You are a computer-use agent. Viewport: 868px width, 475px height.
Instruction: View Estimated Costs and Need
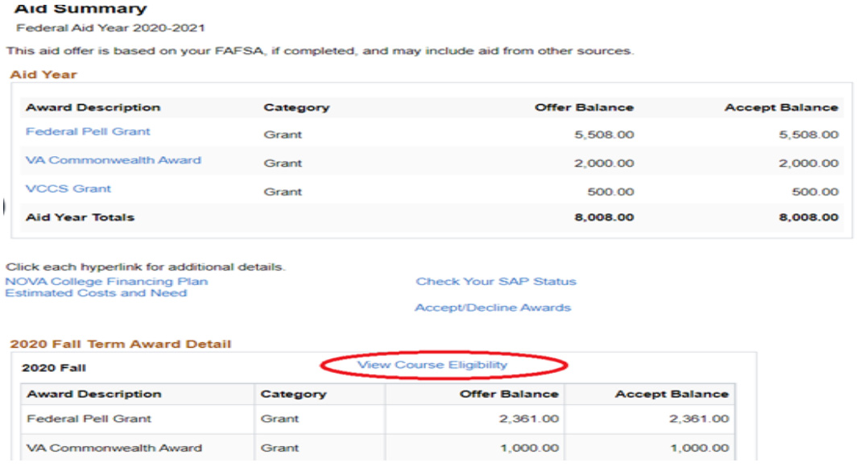click(96, 293)
